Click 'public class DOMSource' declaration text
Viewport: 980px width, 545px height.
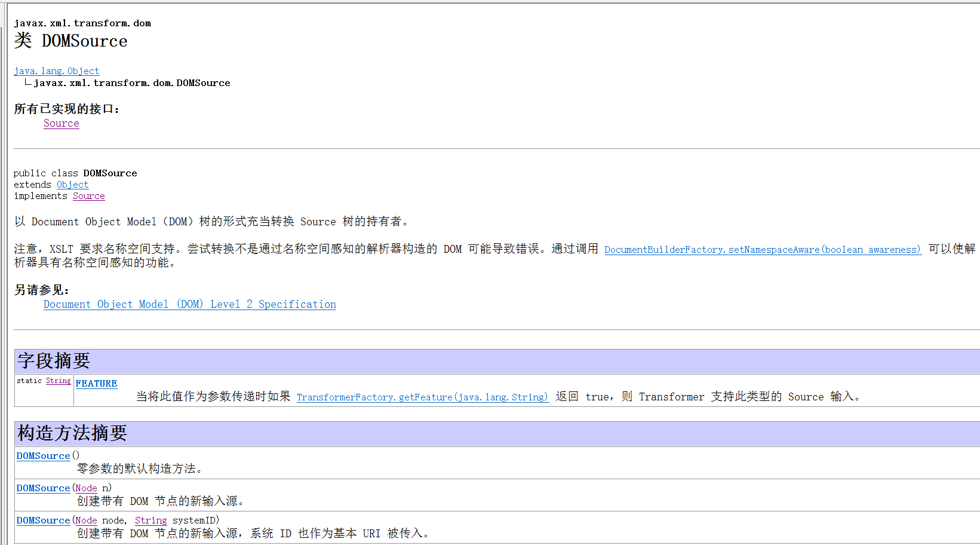point(75,173)
